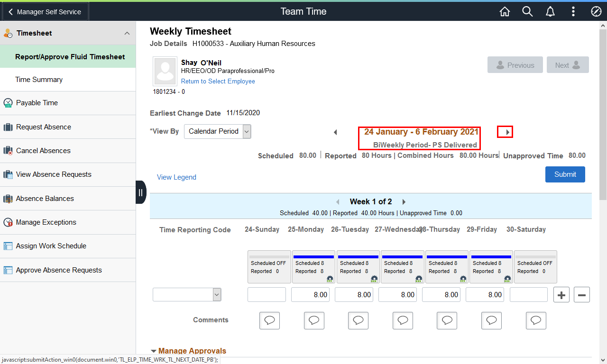Open Thursday comment bubble
The width and height of the screenshot is (607, 364).
(x=447, y=320)
